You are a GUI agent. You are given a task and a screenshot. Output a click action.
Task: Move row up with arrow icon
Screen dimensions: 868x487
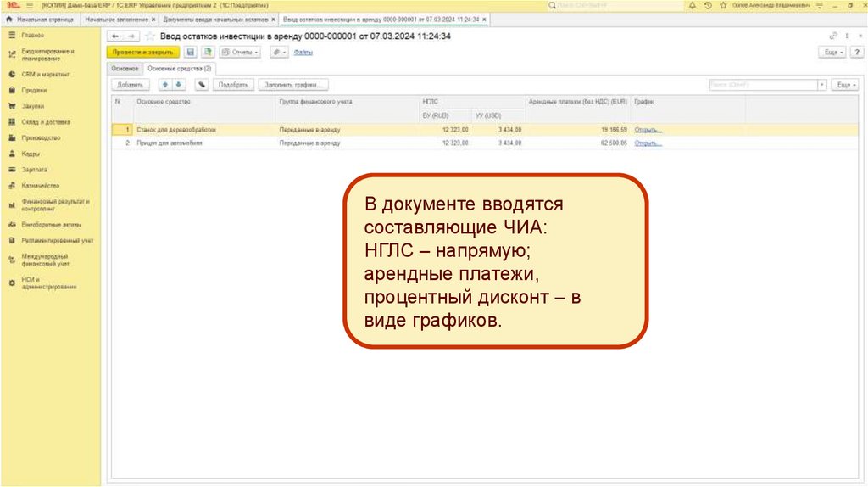[x=165, y=85]
